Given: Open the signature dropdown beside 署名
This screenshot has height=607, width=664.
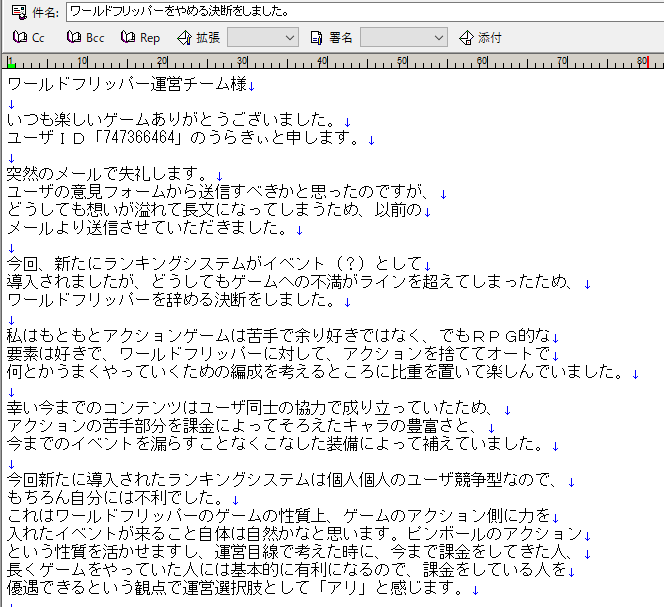Looking at the screenshot, I should [x=404, y=37].
